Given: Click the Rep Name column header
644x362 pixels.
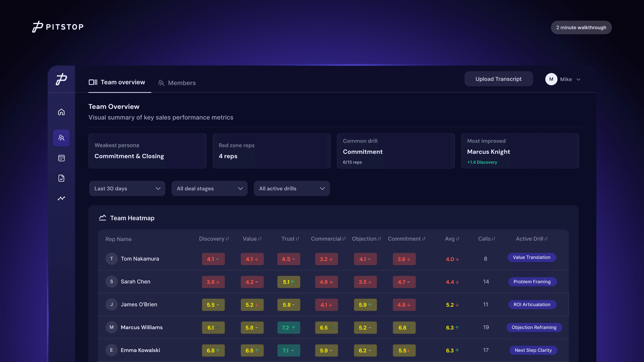Looking at the screenshot, I should (118, 239).
